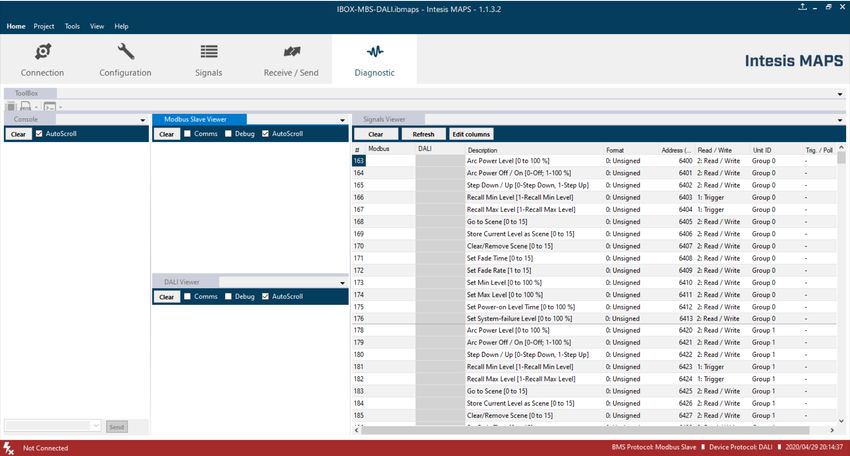Click the upload arrow icon in title bar
This screenshot has width=850, height=456.
(x=802, y=7)
